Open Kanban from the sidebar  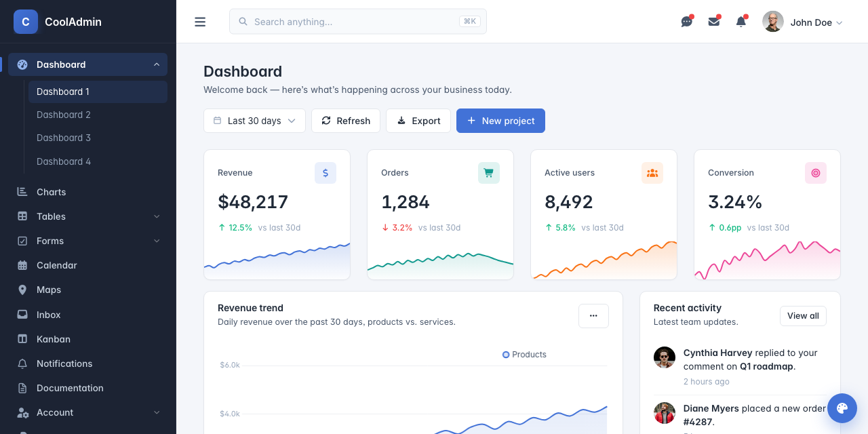[x=88, y=339]
